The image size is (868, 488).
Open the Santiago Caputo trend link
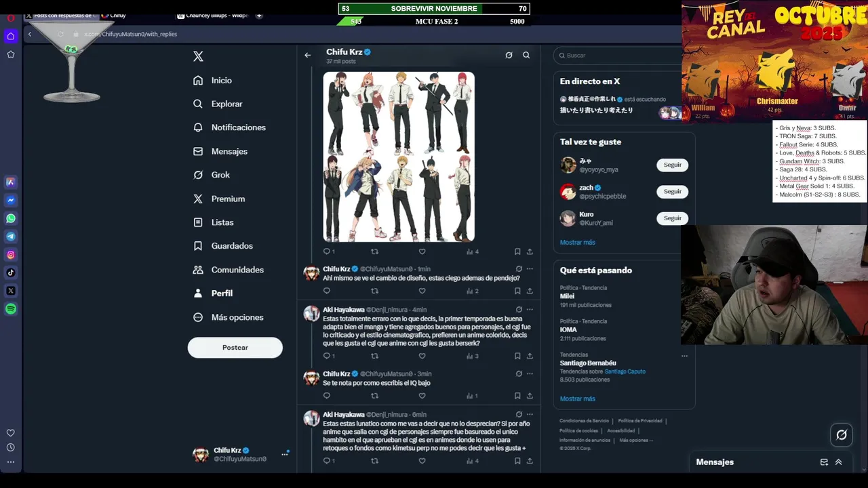[x=625, y=371]
